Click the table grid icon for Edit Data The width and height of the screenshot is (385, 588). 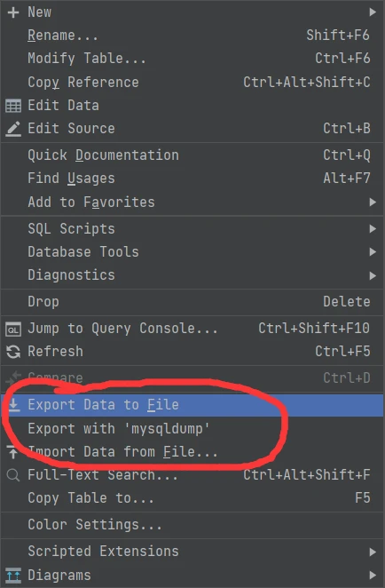pyautogui.click(x=13, y=106)
